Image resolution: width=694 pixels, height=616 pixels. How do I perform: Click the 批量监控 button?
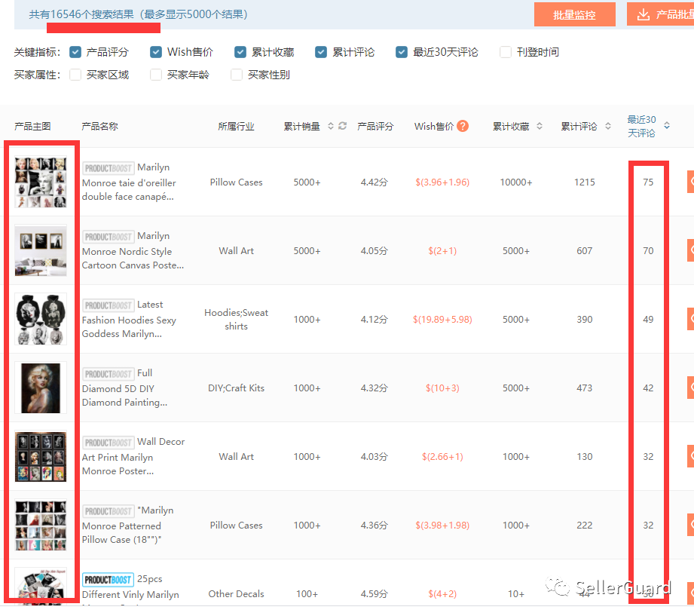pos(574,14)
